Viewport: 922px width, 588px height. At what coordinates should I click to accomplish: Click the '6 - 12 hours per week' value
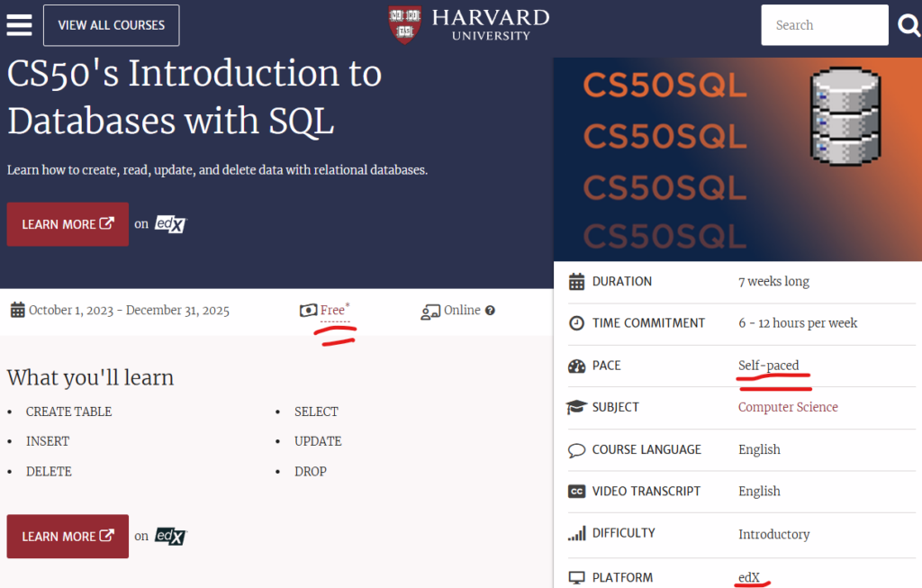[798, 322]
